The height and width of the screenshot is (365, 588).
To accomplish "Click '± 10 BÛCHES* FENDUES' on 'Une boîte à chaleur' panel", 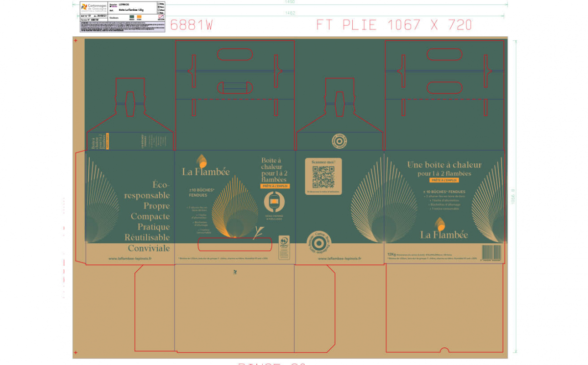I will click(x=444, y=192).
